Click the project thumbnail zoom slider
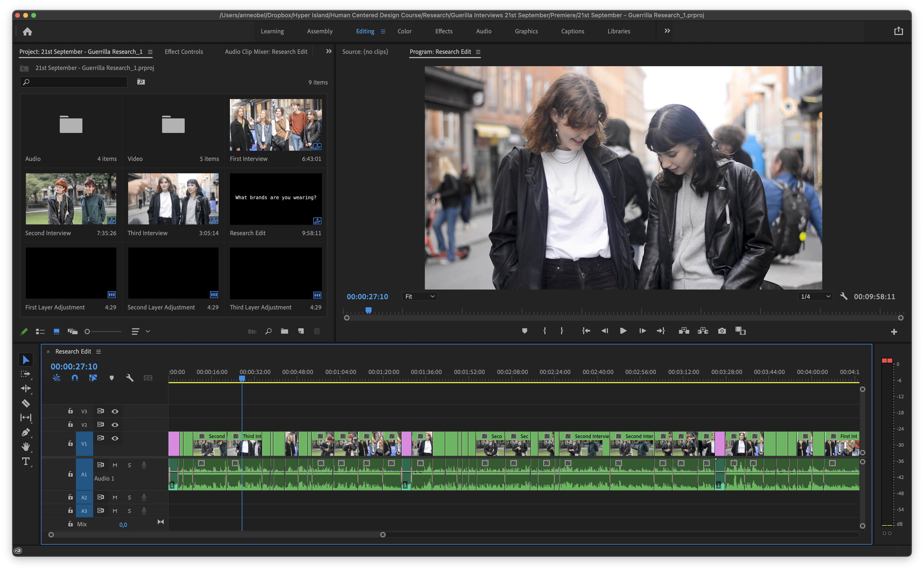924x571 pixels. (103, 332)
